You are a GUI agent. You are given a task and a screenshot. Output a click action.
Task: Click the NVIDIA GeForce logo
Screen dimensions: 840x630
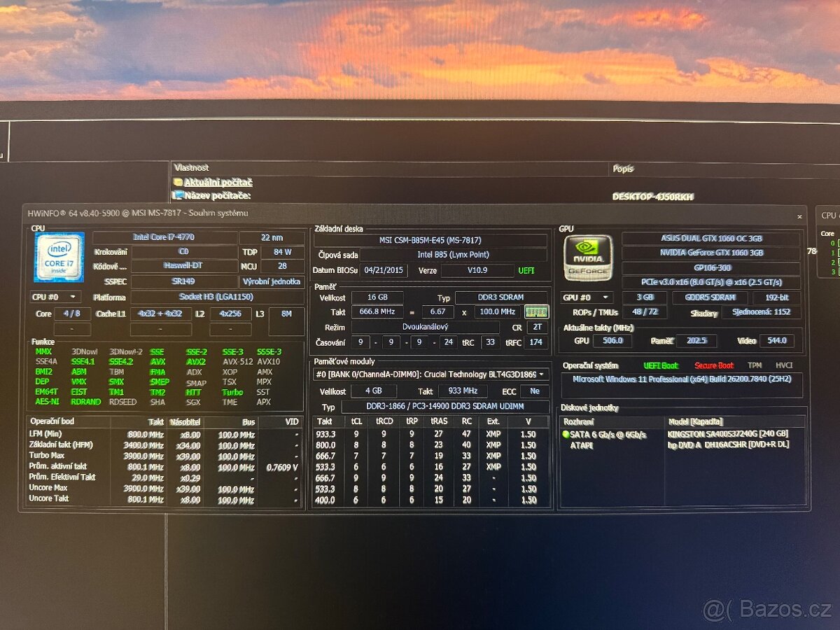click(588, 258)
